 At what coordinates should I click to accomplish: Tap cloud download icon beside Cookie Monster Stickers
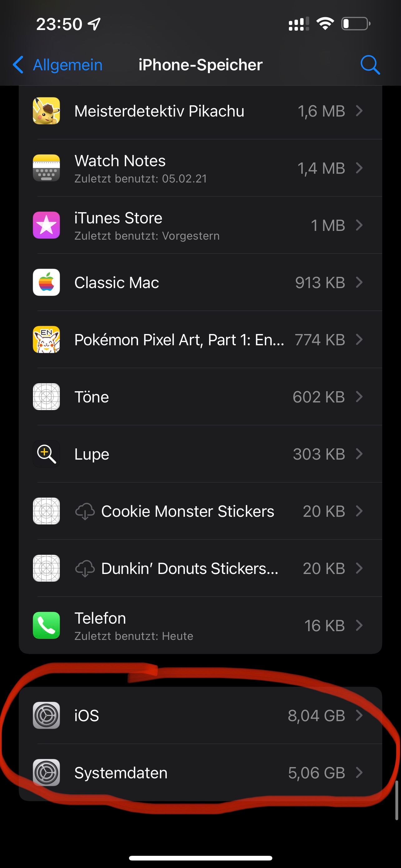[x=85, y=511]
